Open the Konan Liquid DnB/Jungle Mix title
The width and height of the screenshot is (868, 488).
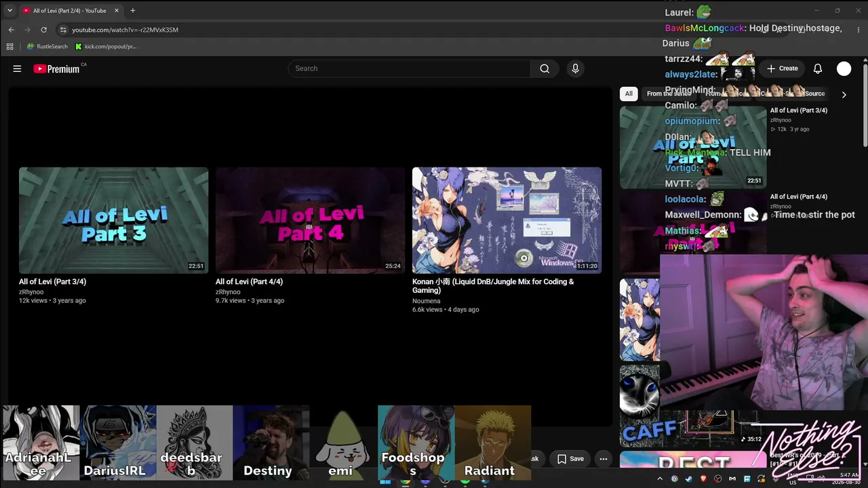pyautogui.click(x=493, y=286)
